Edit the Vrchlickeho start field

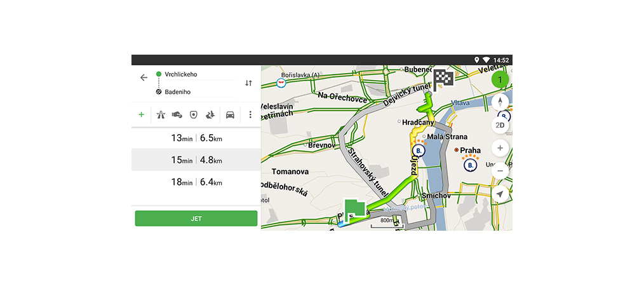point(197,74)
